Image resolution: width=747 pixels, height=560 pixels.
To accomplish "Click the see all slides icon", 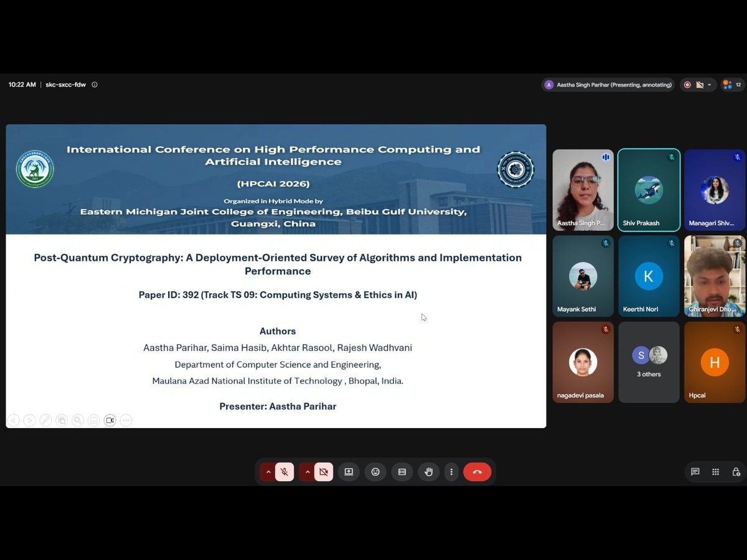I will 62,421.
